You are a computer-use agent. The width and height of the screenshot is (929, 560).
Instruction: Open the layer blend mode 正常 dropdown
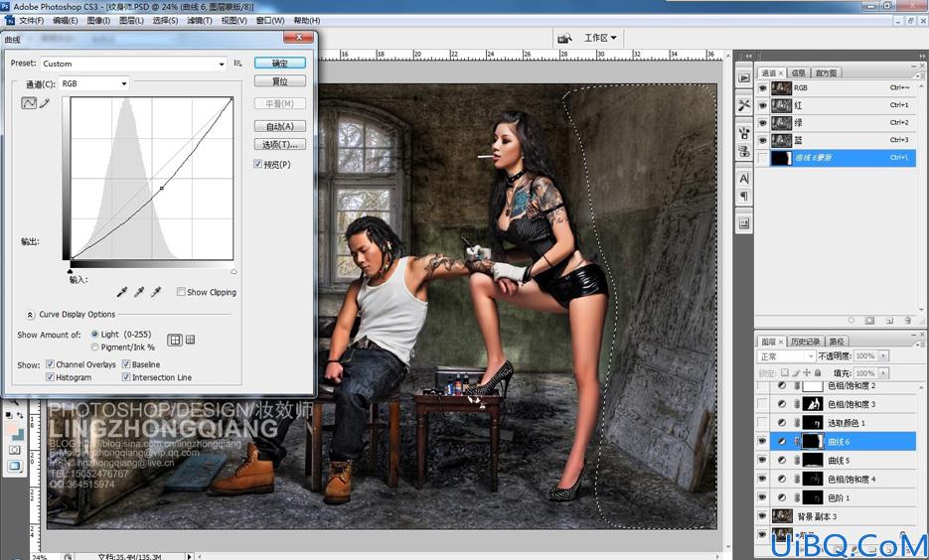click(787, 356)
